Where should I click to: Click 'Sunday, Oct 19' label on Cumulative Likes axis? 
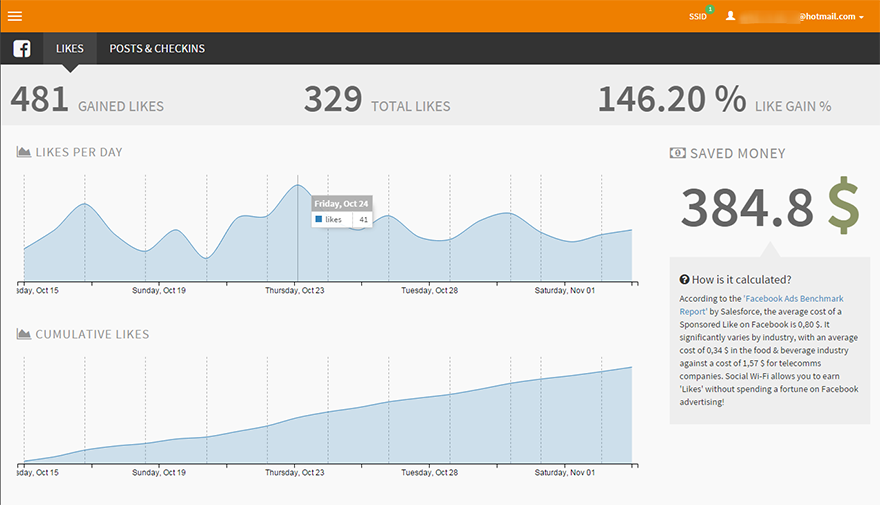click(159, 473)
